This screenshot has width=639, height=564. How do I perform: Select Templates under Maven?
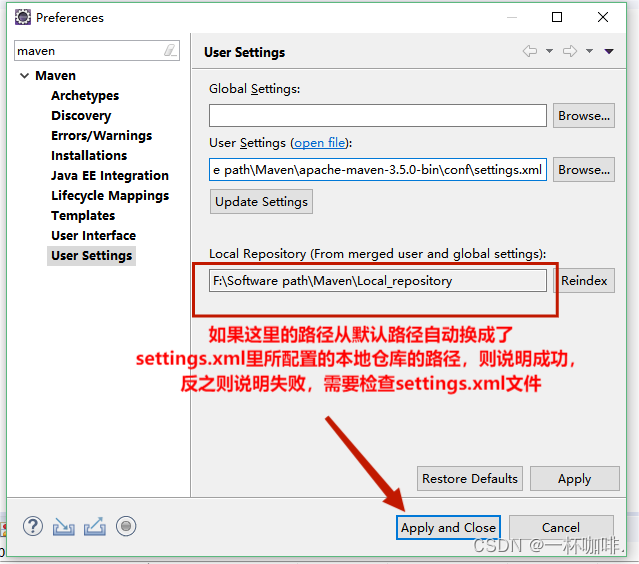[83, 215]
